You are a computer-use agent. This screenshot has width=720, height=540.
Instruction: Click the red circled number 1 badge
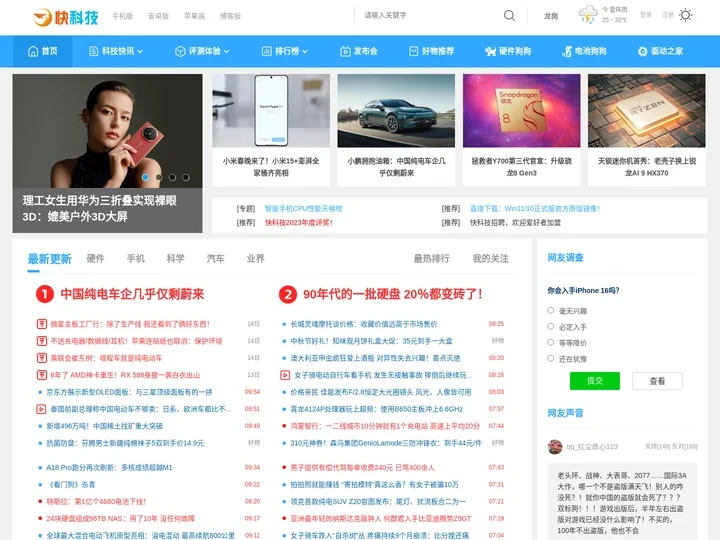(45, 294)
